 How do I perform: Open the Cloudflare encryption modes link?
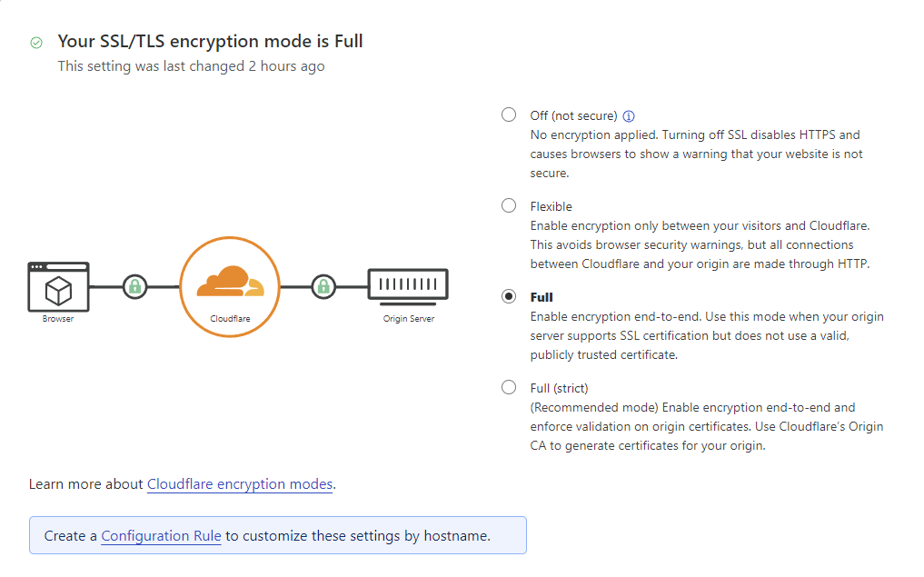coord(240,484)
